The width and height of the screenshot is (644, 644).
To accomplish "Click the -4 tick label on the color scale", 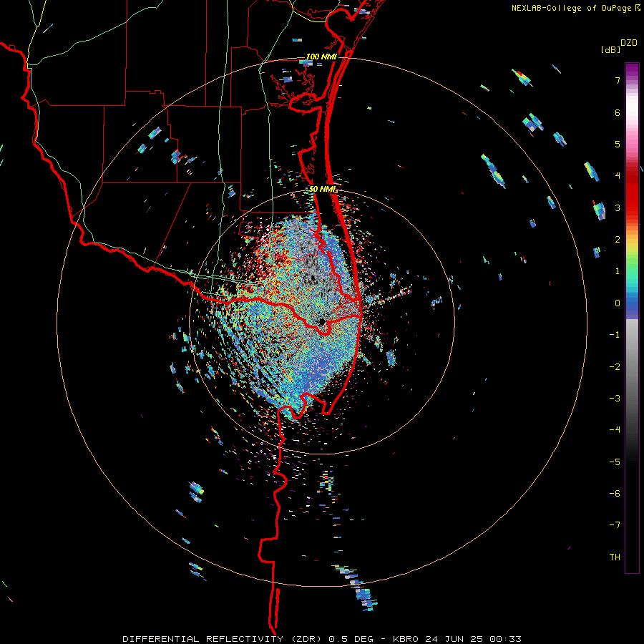I will (x=615, y=430).
